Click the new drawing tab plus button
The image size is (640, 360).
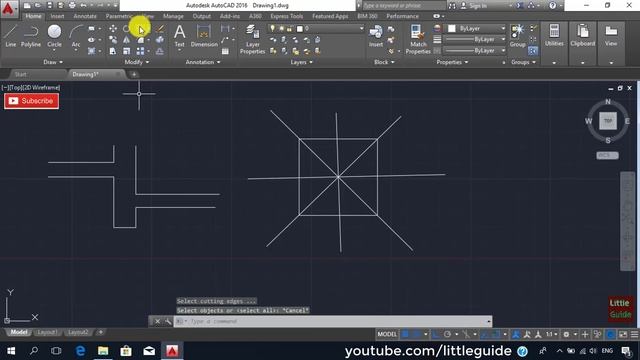point(134,74)
